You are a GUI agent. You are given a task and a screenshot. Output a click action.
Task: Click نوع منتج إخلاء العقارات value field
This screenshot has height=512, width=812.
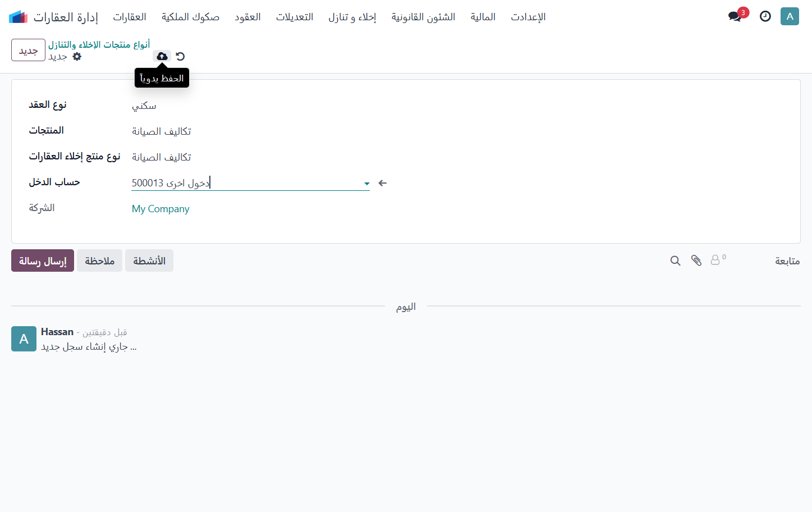coord(162,157)
